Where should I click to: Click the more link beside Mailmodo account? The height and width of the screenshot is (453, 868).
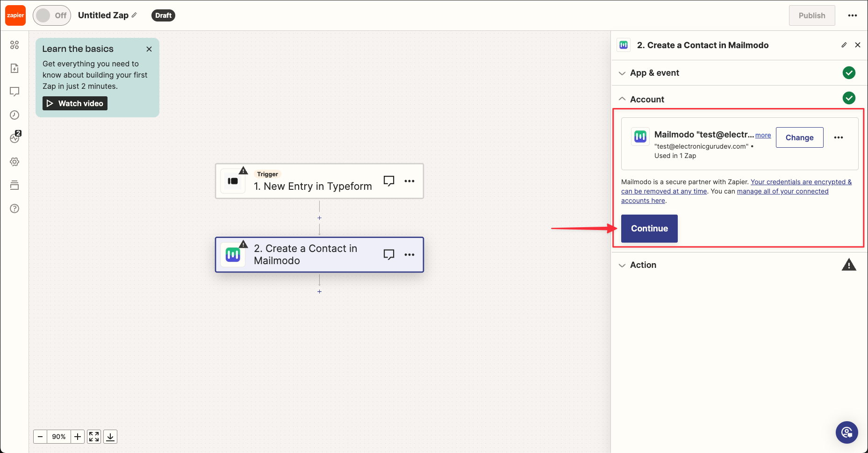click(763, 135)
